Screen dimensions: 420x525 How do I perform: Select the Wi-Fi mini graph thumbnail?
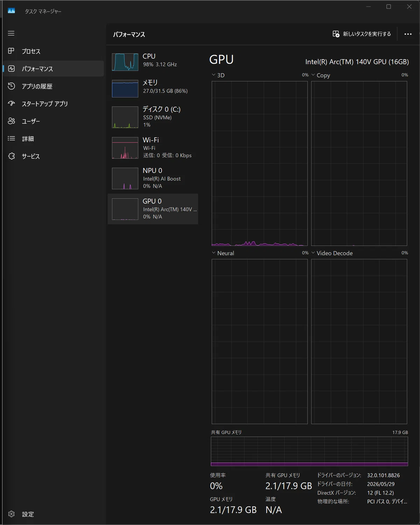pyautogui.click(x=125, y=148)
